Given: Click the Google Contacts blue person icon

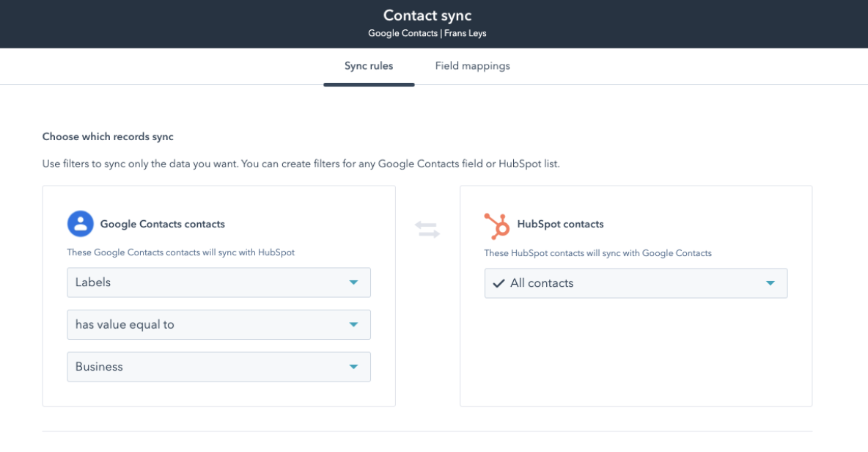Looking at the screenshot, I should point(80,224).
